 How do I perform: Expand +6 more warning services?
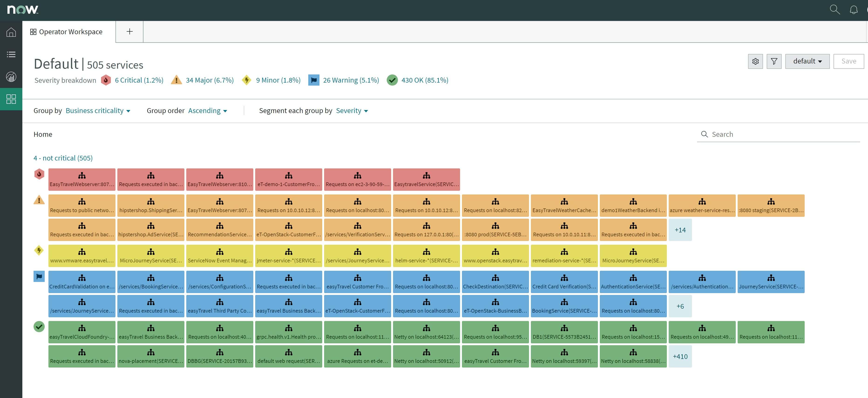(x=680, y=306)
